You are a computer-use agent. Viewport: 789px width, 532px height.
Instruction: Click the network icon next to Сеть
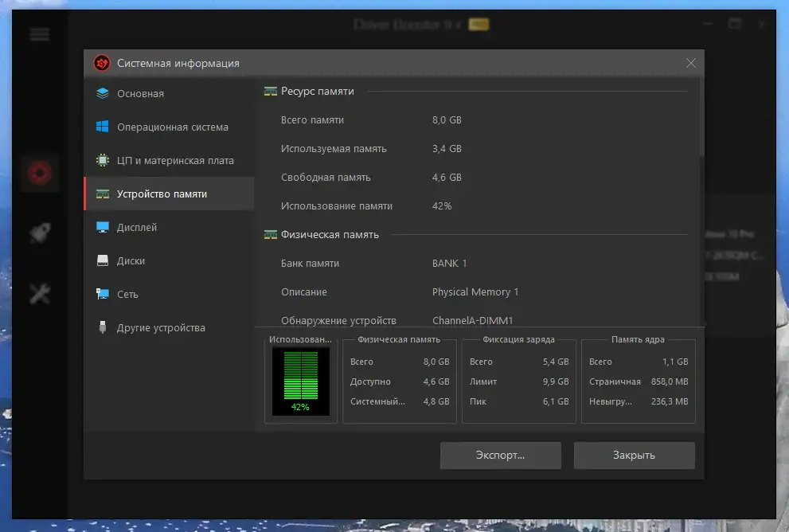(x=103, y=294)
